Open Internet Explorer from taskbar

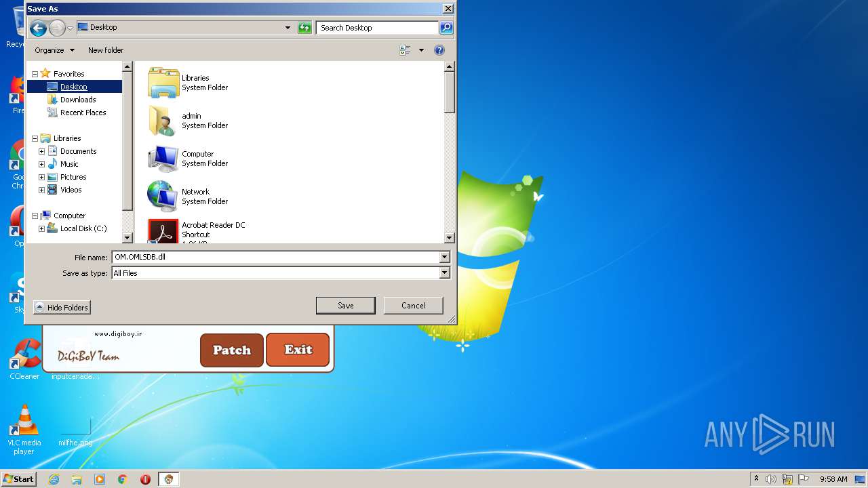point(54,479)
